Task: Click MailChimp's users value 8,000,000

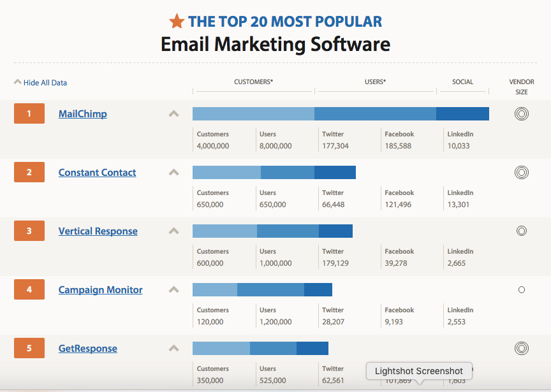Action: (x=275, y=146)
